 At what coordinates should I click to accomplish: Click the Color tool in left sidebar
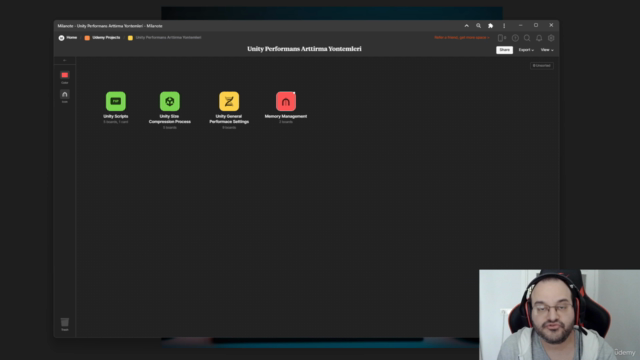[x=64, y=77]
